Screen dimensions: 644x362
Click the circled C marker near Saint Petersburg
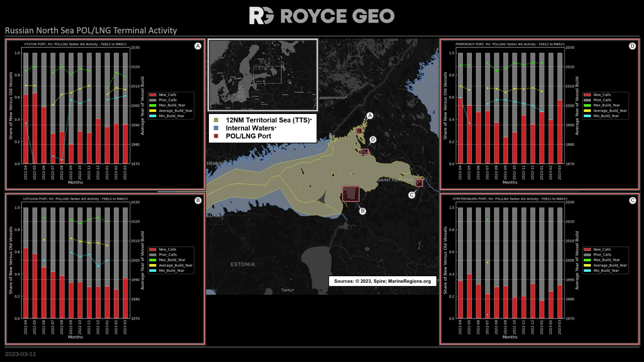[x=411, y=195]
